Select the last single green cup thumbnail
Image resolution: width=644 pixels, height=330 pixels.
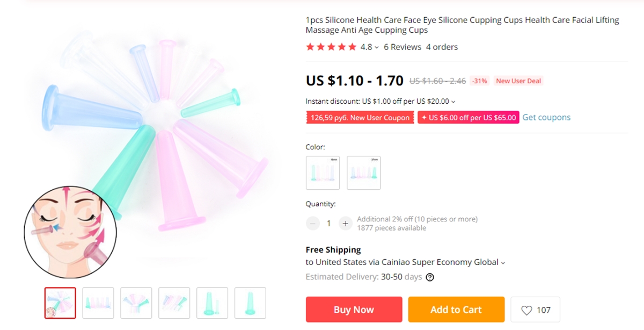click(251, 303)
